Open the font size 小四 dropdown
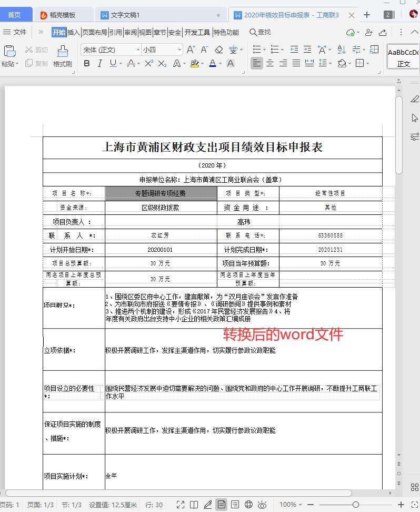Viewport: 420px width, 512px height. point(179,50)
